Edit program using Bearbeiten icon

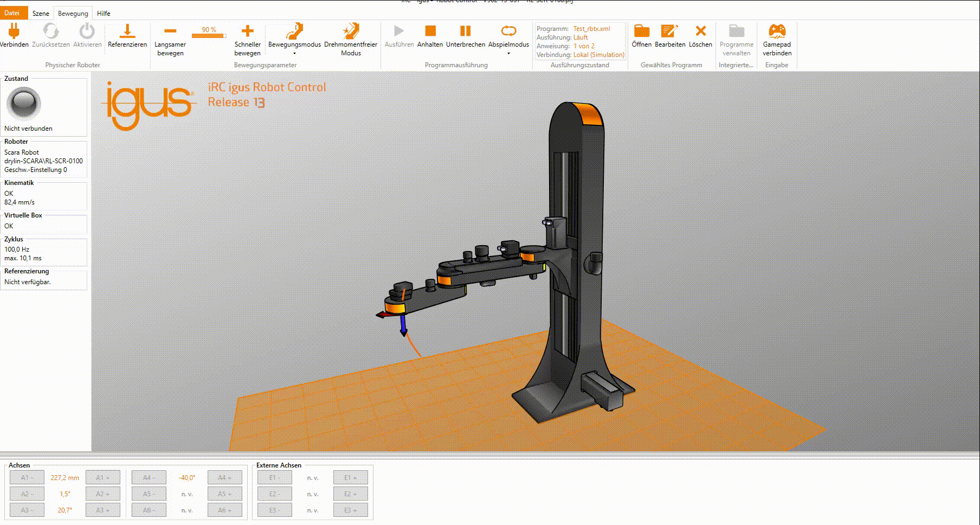pyautogui.click(x=669, y=31)
